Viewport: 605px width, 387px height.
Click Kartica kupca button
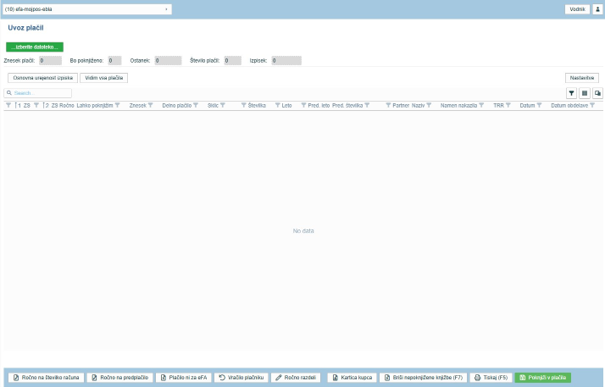pos(352,377)
